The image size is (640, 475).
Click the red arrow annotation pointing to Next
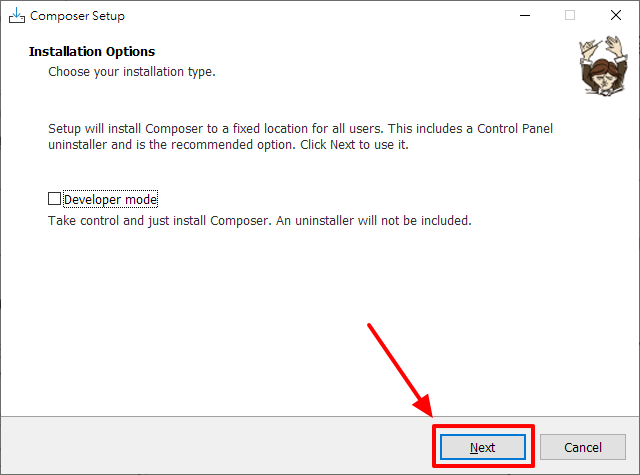tap(400, 371)
